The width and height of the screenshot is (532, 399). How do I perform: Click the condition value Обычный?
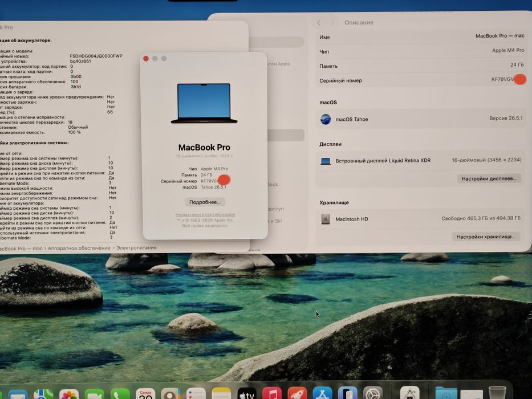[78, 127]
